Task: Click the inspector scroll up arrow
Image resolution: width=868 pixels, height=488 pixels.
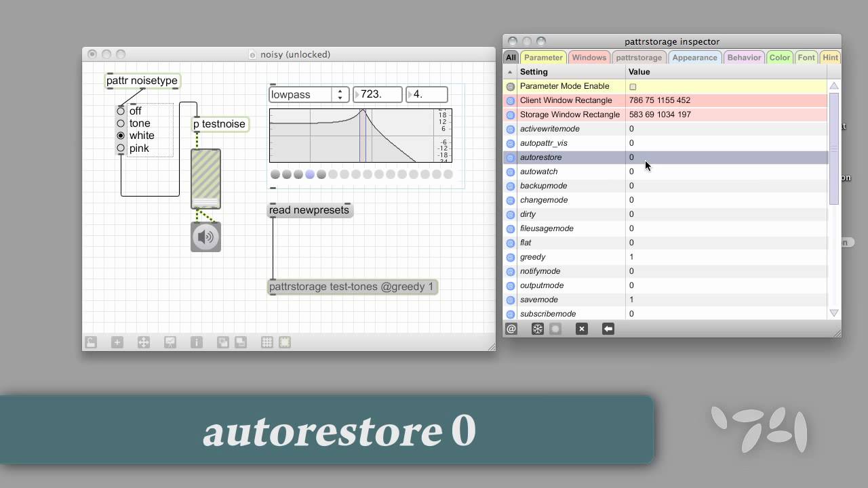Action: (x=834, y=86)
